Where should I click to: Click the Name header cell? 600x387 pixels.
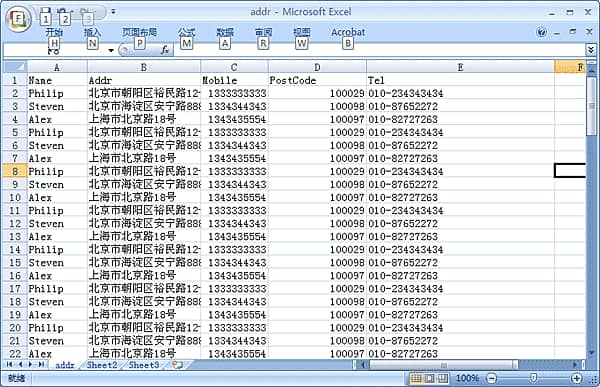[57, 80]
